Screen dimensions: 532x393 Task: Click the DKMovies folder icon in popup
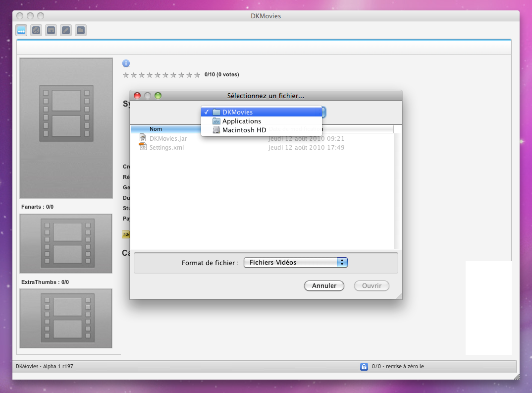pyautogui.click(x=216, y=112)
